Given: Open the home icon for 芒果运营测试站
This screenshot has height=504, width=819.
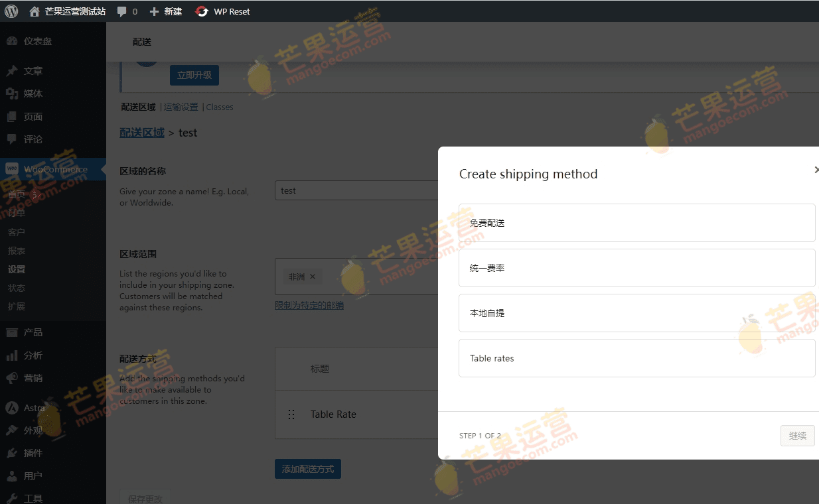Looking at the screenshot, I should pos(35,11).
